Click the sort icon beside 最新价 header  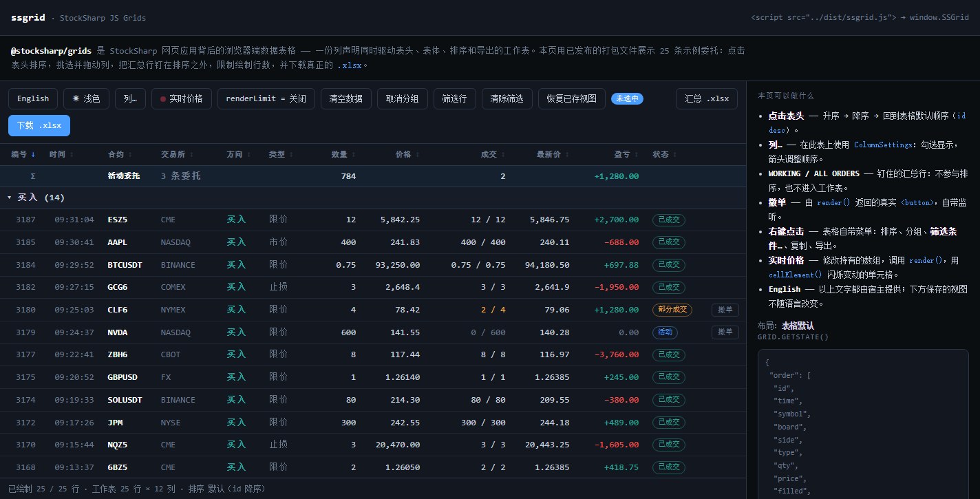coord(567,155)
